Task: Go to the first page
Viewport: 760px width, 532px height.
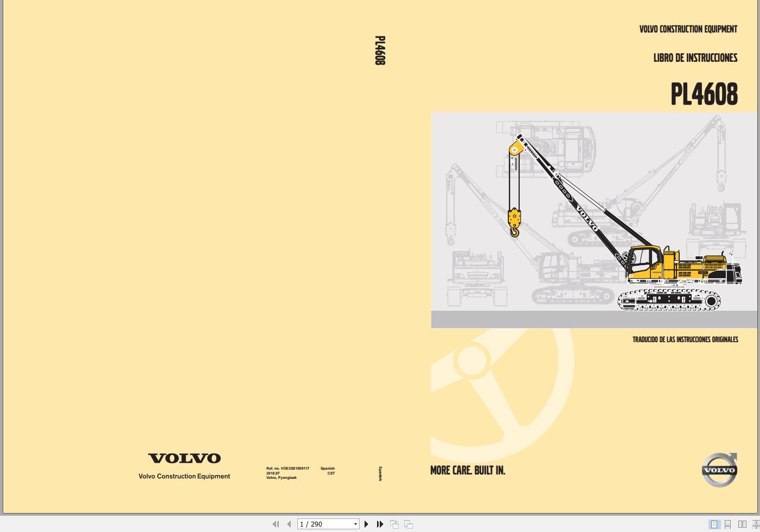Action: 276,524
